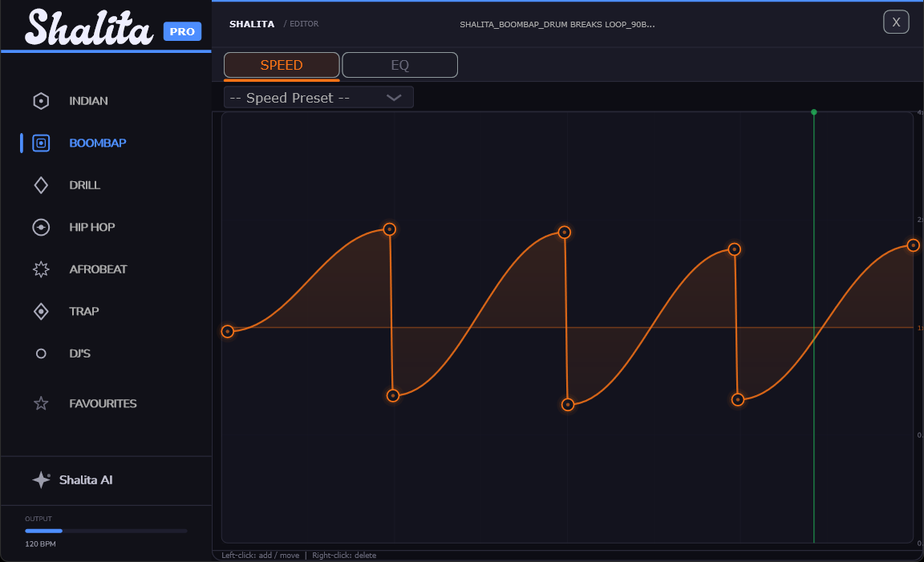Image resolution: width=924 pixels, height=562 pixels.
Task: Select the third peak control point
Action: click(734, 249)
